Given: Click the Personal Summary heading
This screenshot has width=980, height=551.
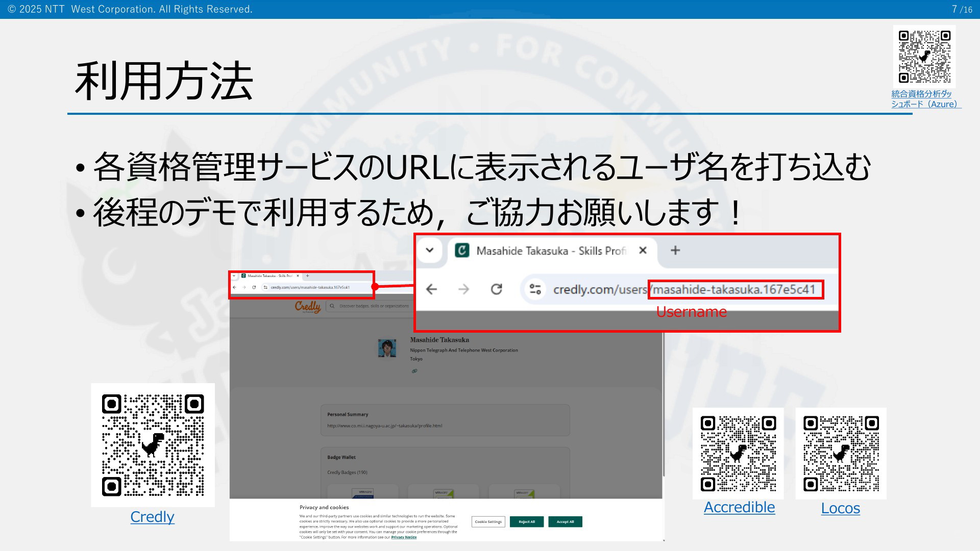Looking at the screenshot, I should [x=348, y=414].
